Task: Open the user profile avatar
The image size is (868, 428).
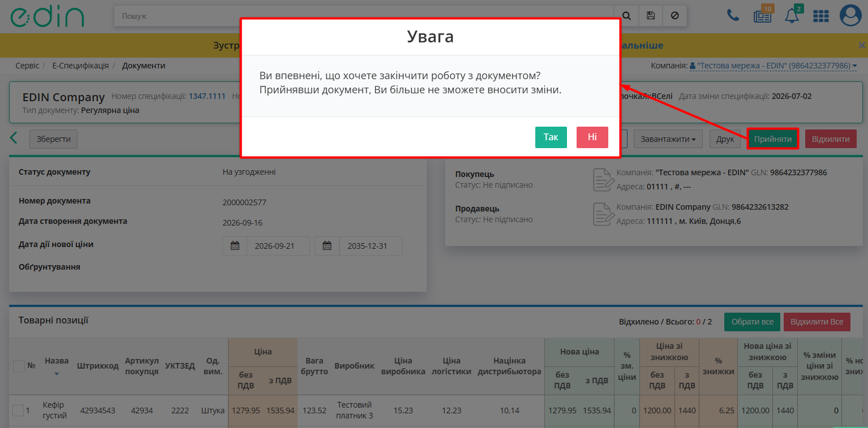Action: [x=850, y=16]
